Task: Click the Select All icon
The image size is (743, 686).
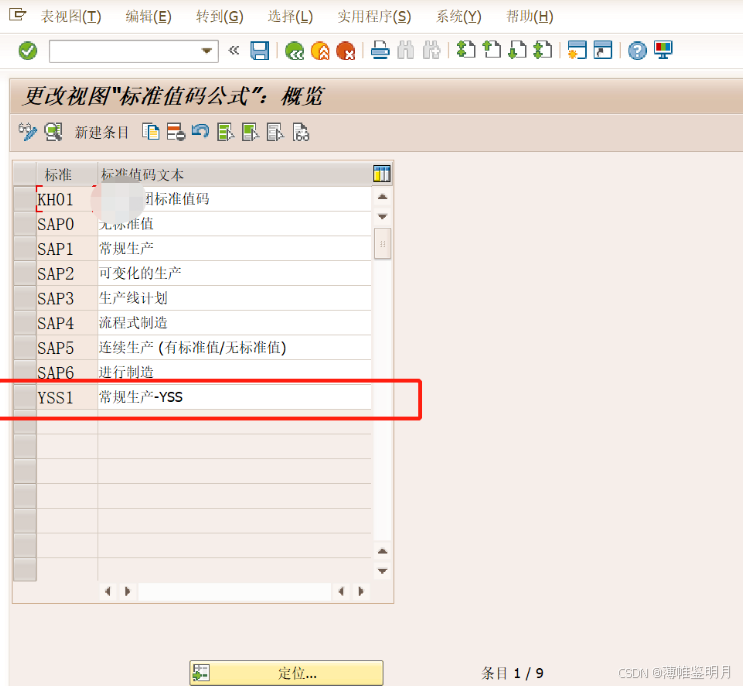Action: tap(226, 132)
